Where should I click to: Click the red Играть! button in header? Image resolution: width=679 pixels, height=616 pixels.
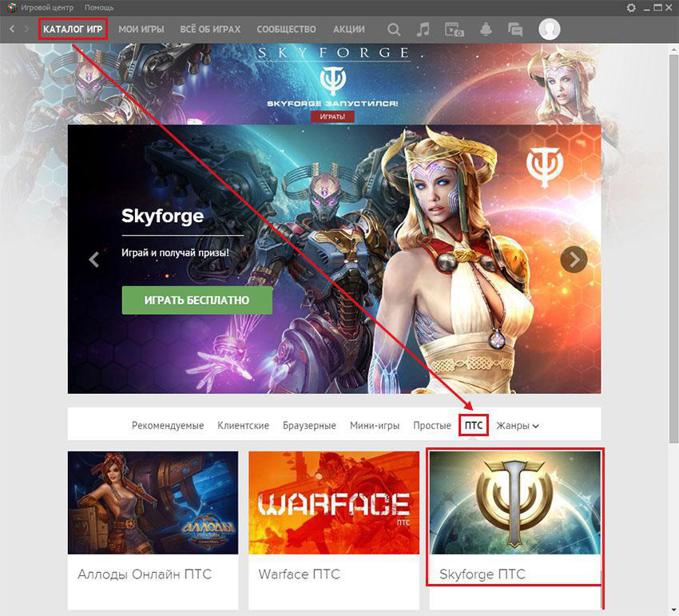point(332,117)
